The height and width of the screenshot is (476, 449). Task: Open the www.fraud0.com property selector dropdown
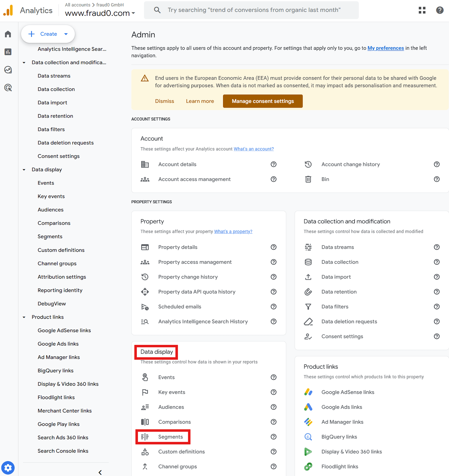100,13
